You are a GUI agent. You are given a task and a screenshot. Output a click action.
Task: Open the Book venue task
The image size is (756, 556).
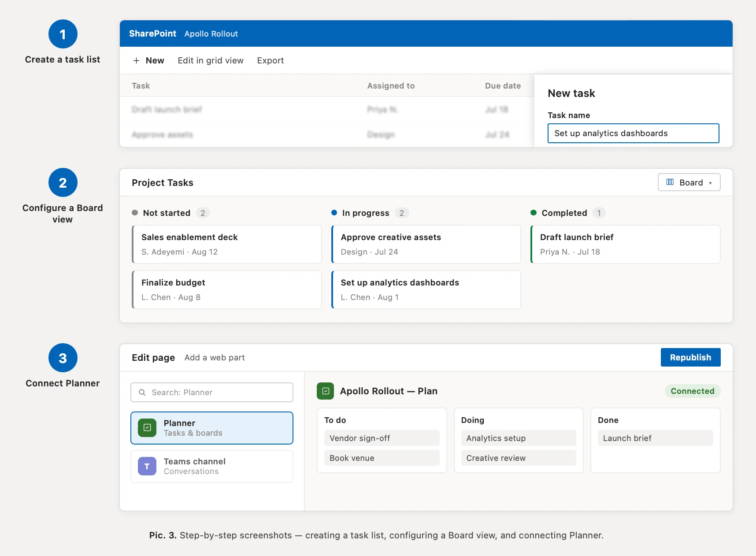coord(382,458)
